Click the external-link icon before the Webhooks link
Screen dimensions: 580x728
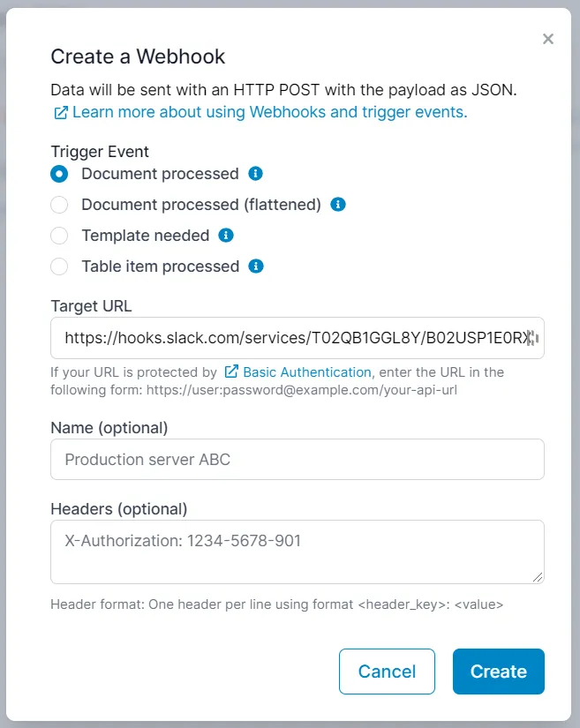point(60,112)
